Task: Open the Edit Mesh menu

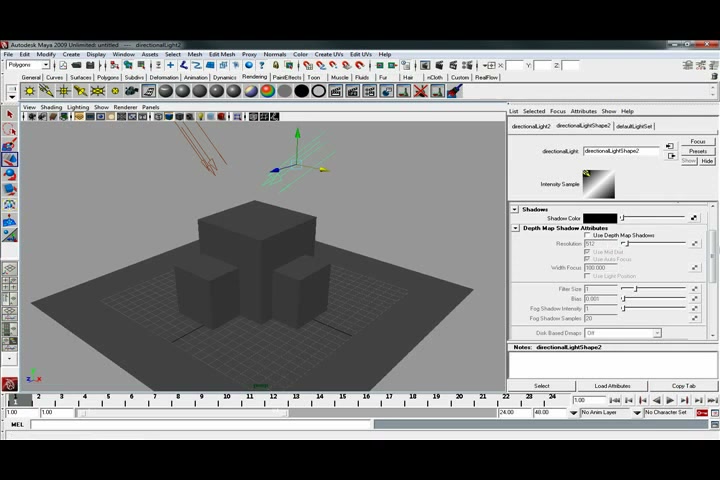Action: pyautogui.click(x=222, y=54)
